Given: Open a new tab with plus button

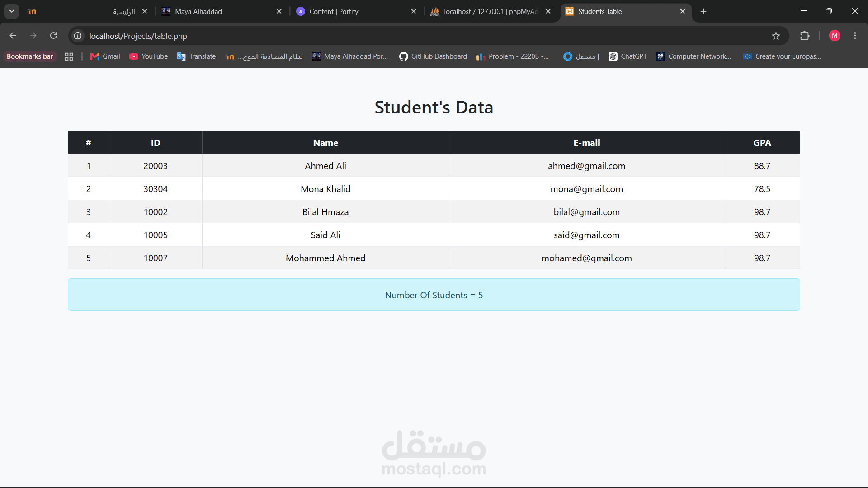Looking at the screenshot, I should [703, 11].
